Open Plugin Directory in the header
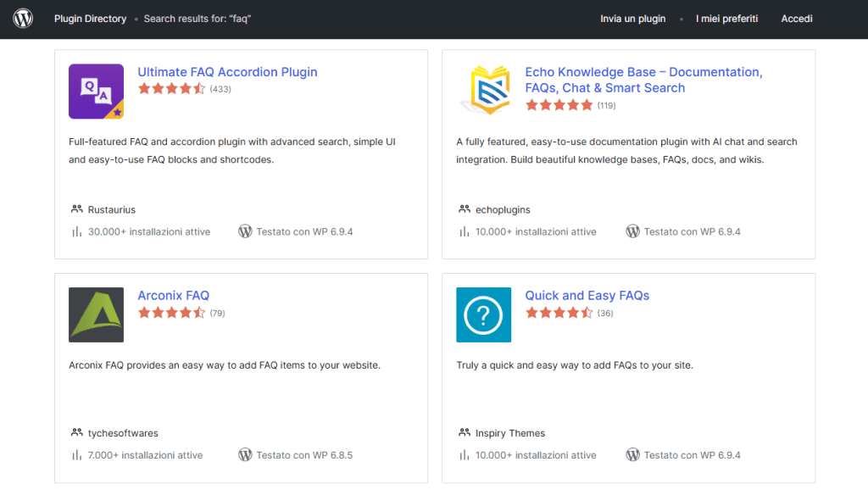Screen dimensions: 868x495 point(90,19)
